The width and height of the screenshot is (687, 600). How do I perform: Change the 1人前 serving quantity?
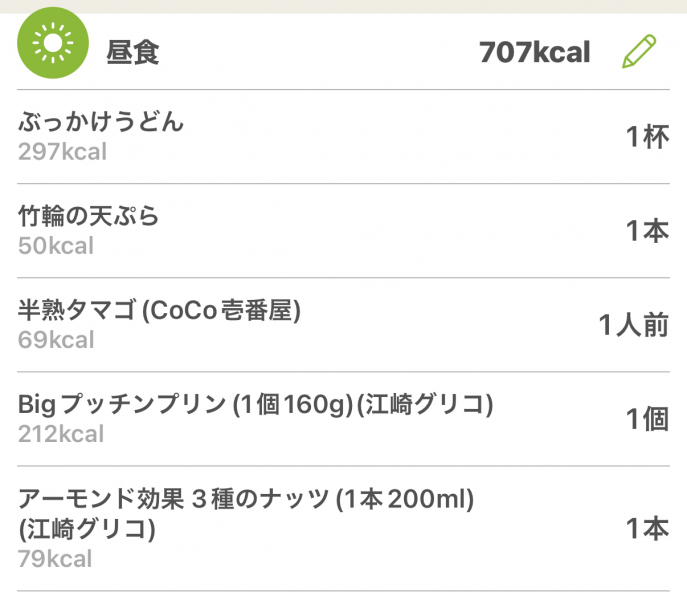pos(633,325)
